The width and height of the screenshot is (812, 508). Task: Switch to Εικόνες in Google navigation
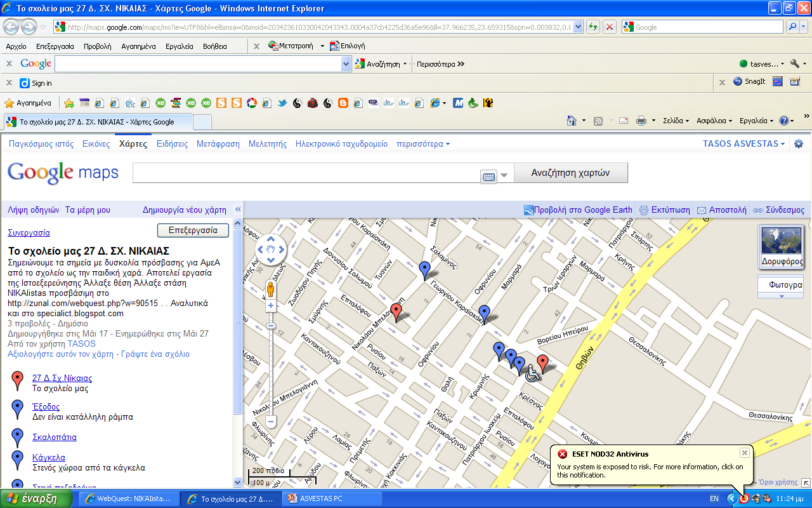point(96,144)
